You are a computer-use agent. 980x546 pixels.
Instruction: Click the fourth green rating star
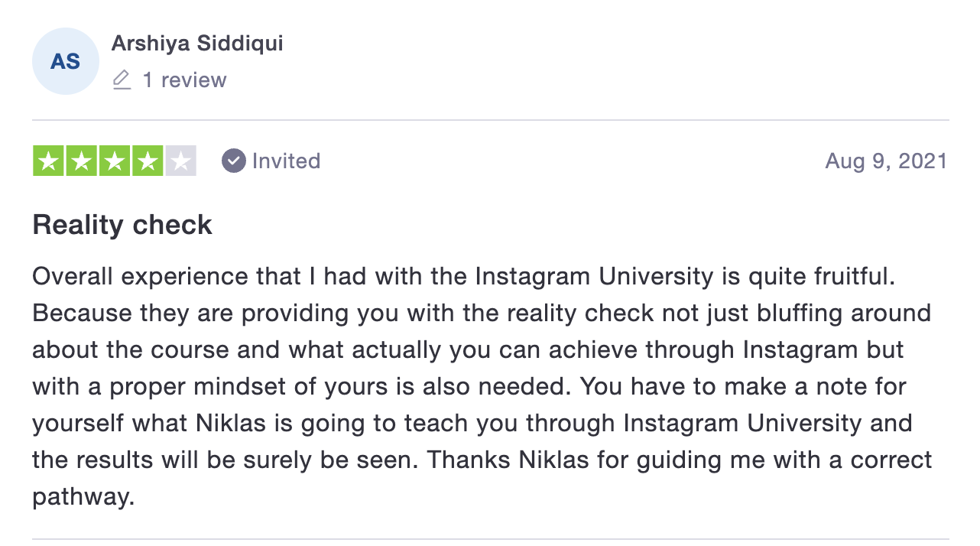point(148,161)
